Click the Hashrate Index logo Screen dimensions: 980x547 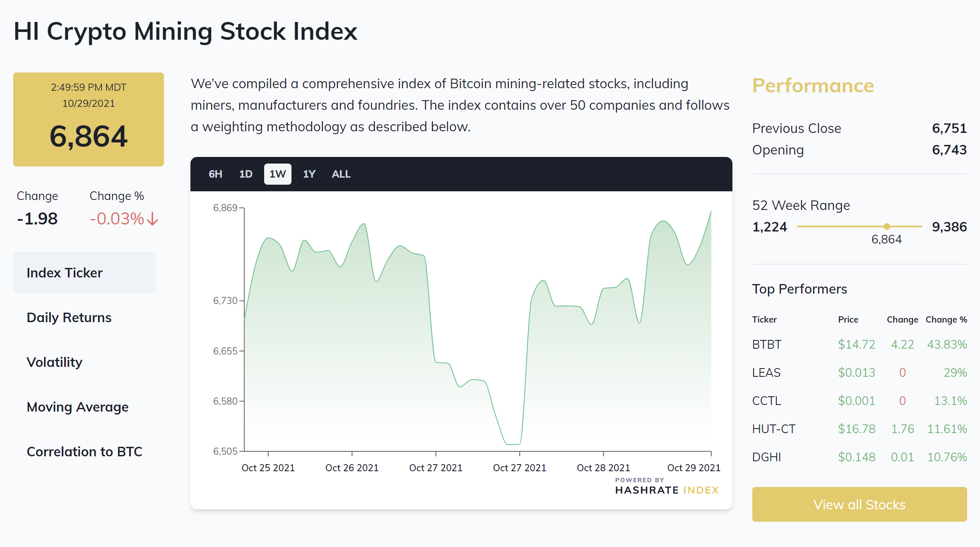pyautogui.click(x=667, y=487)
